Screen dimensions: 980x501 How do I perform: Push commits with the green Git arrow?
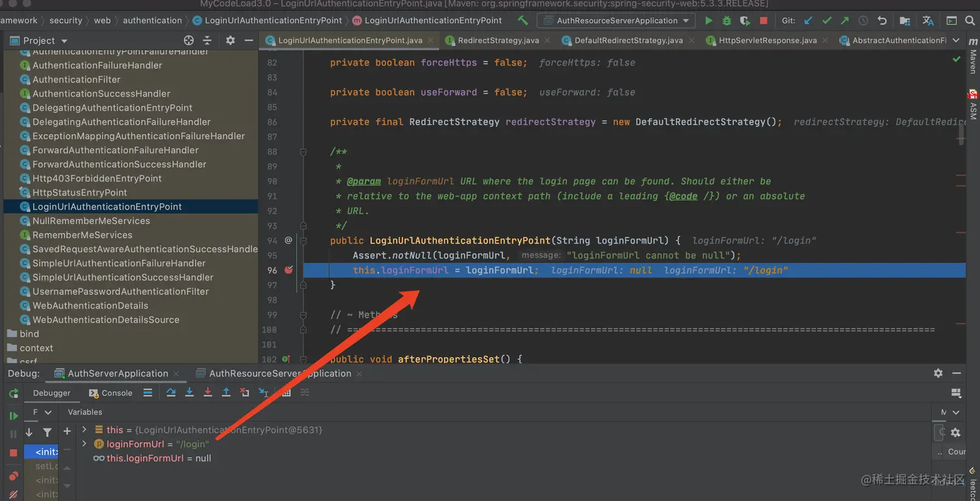click(845, 21)
